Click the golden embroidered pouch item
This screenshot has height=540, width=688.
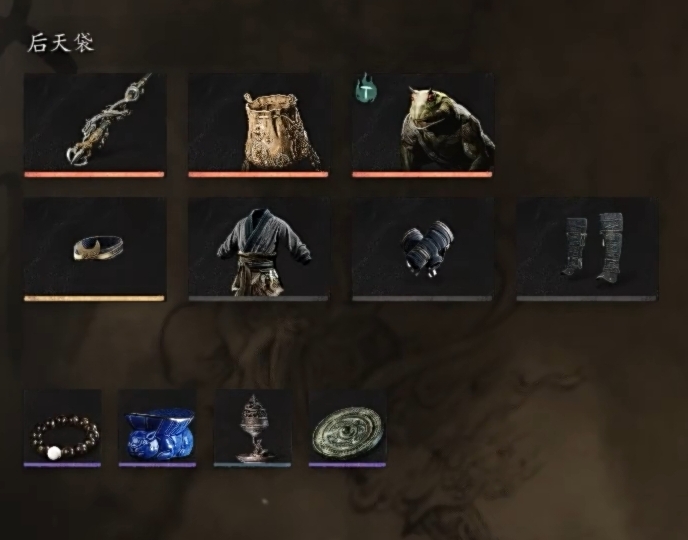[x=258, y=125]
